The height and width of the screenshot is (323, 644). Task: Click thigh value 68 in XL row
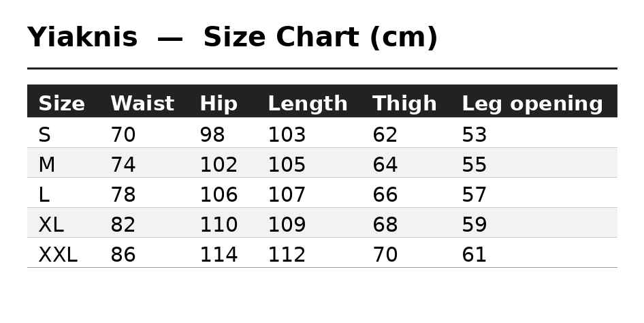[385, 225]
